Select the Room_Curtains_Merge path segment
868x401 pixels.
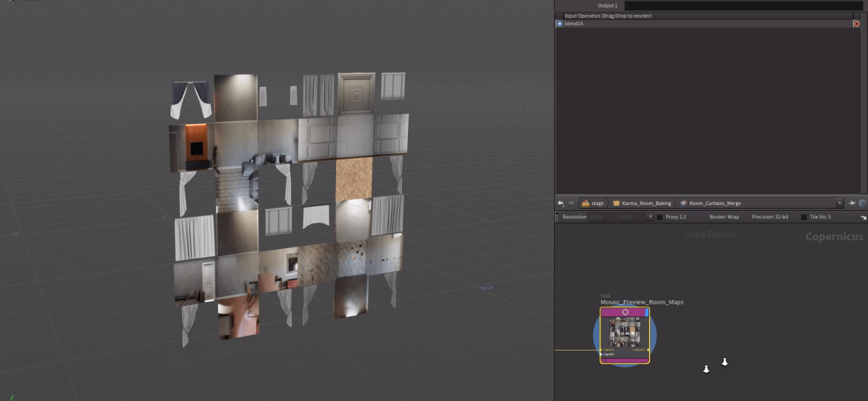pos(714,203)
